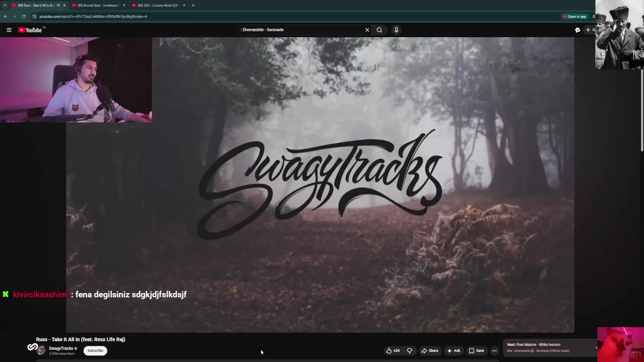Clear the search box with the X
644x362 pixels.
coord(367,30)
